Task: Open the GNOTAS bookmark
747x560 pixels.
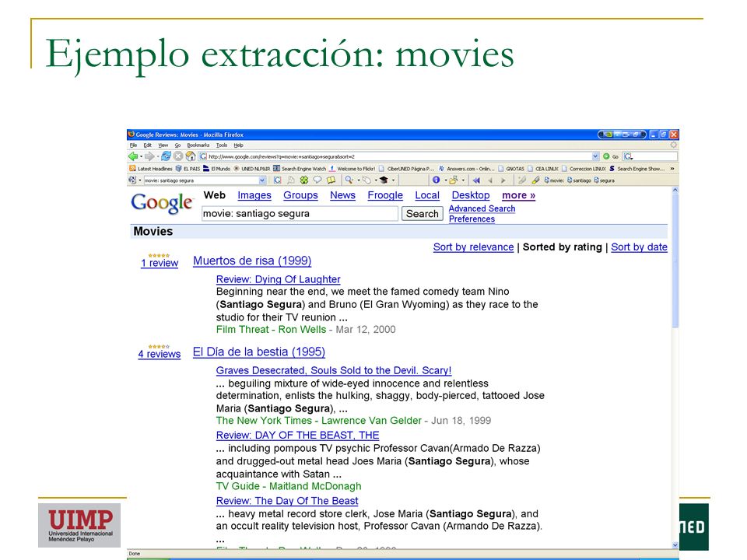Action: 511,169
